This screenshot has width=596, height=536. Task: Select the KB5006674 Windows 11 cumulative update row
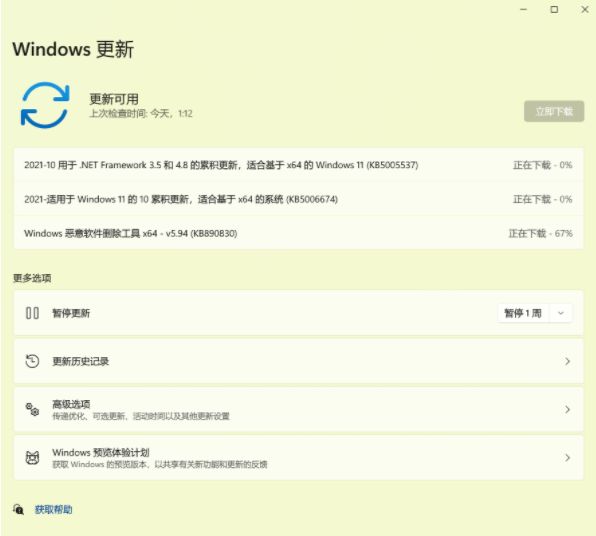point(298,199)
